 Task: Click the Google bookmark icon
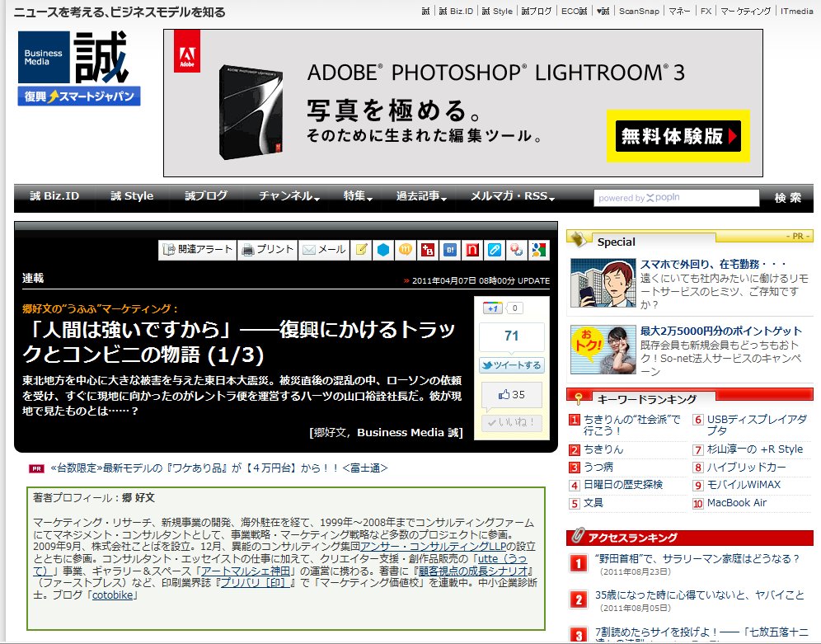[x=539, y=250]
